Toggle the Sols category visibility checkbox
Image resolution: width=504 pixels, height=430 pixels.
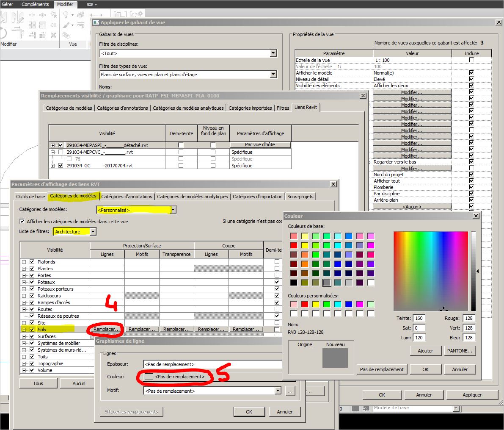tap(32, 330)
